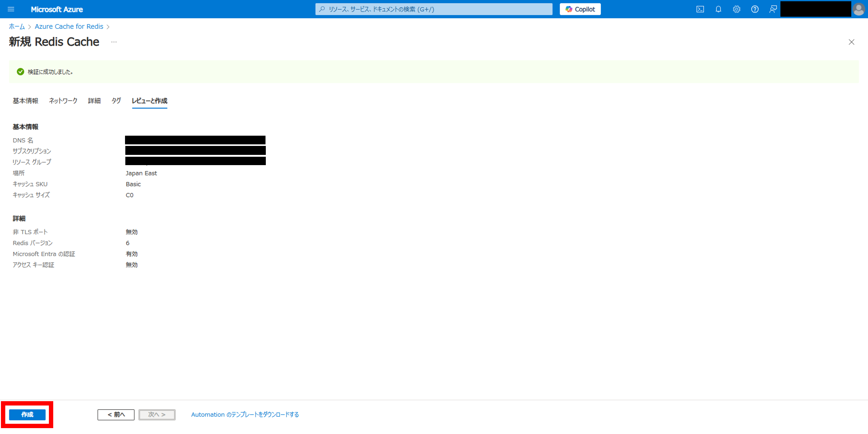Click the 詳細 section heading
Viewport: 868px width, 434px height.
19,218
